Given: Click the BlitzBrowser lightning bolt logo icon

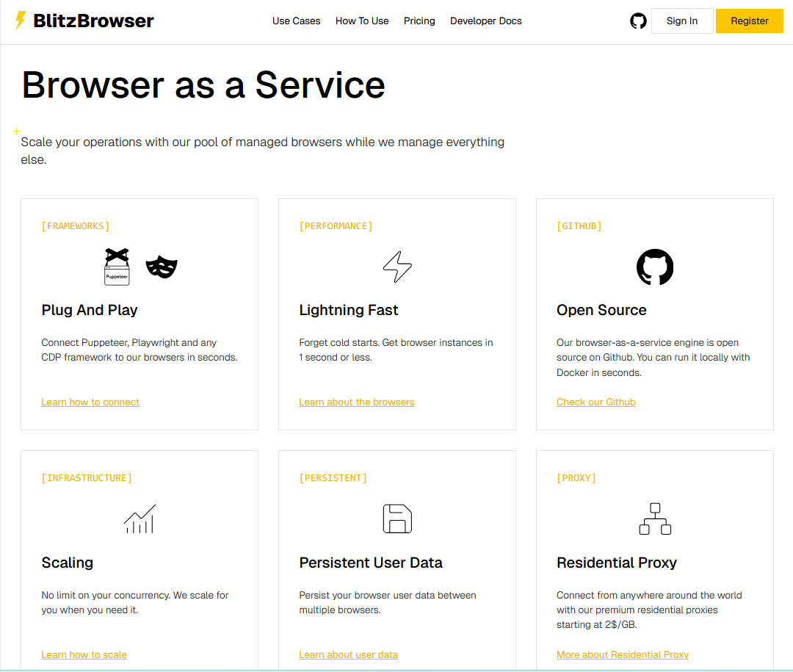Looking at the screenshot, I should coord(21,21).
